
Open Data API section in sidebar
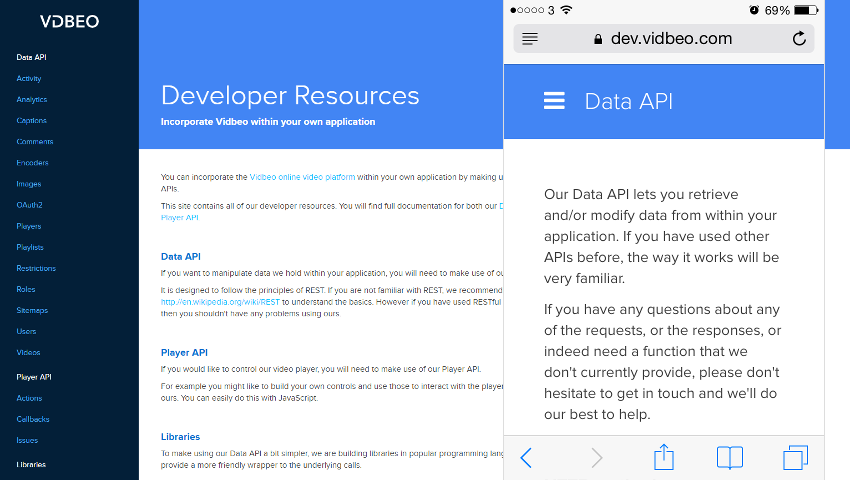31,57
